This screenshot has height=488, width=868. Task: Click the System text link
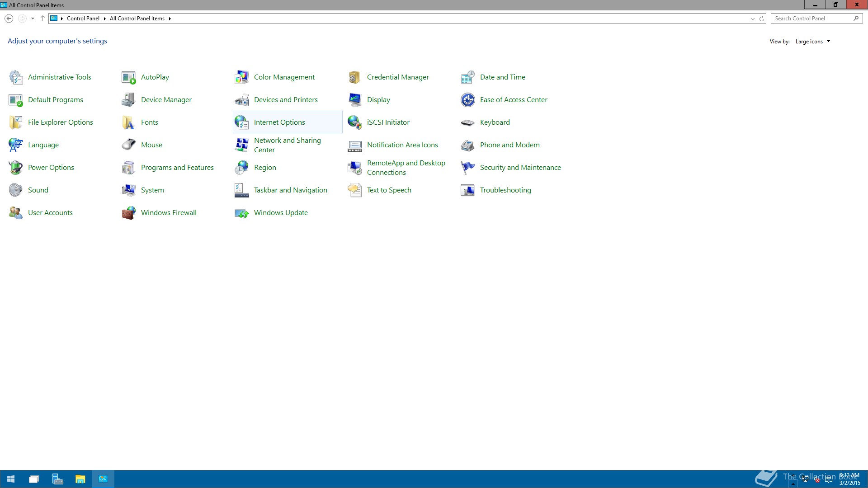(152, 190)
